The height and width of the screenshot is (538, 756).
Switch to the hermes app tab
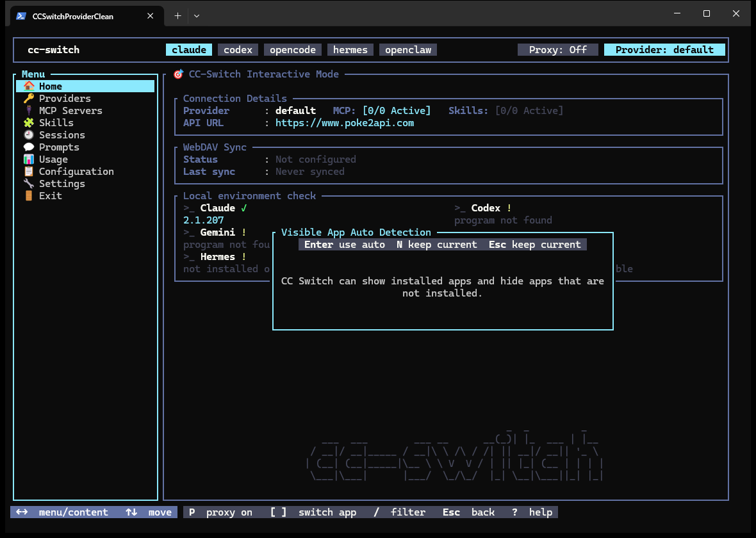(x=350, y=50)
